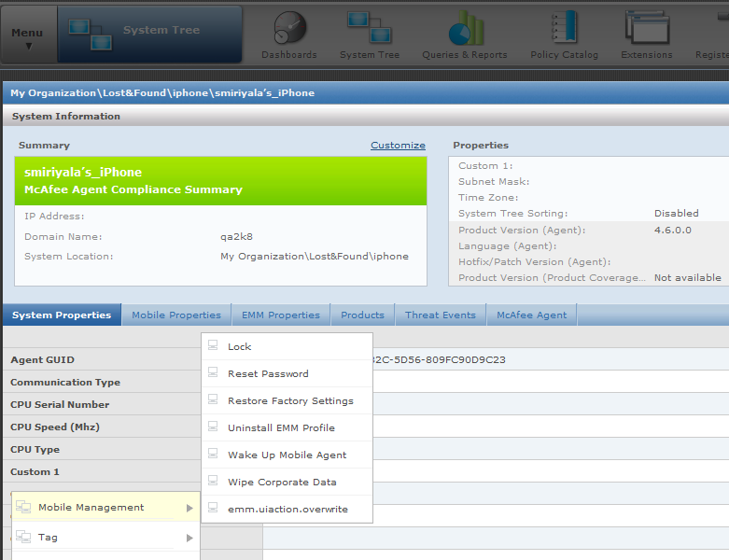Open the main Menu dropdown

coord(28,35)
